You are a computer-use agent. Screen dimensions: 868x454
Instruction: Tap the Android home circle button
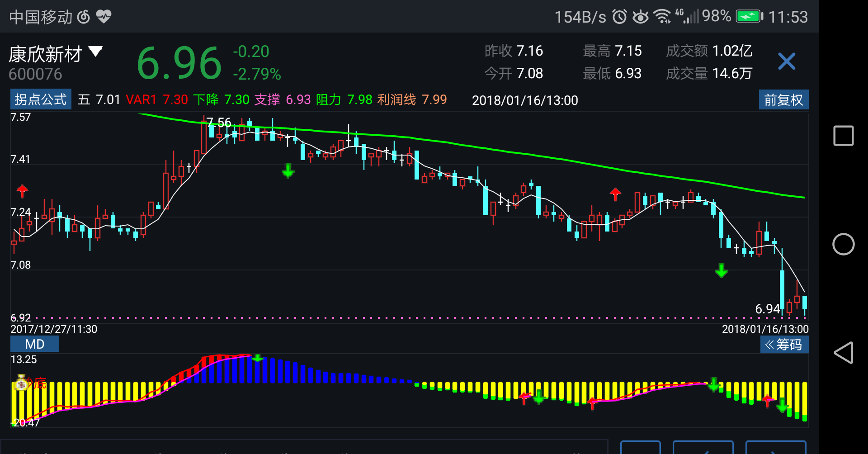coord(843,244)
